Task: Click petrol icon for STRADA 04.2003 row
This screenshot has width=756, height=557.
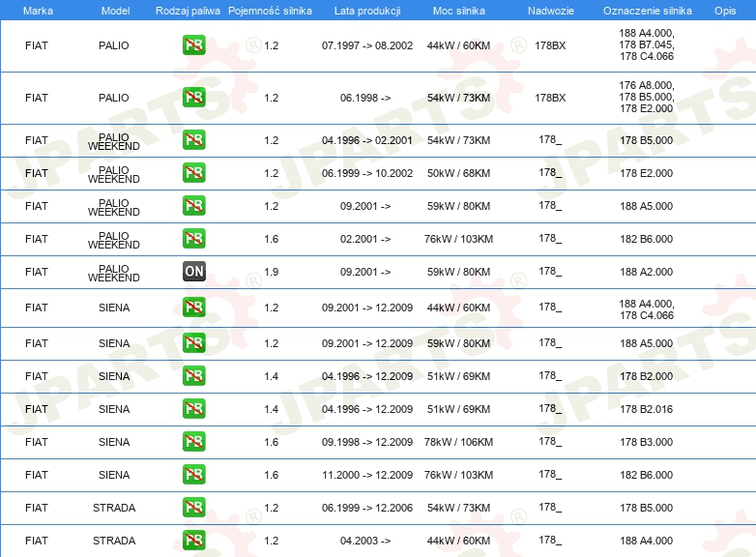Action: click(x=193, y=541)
